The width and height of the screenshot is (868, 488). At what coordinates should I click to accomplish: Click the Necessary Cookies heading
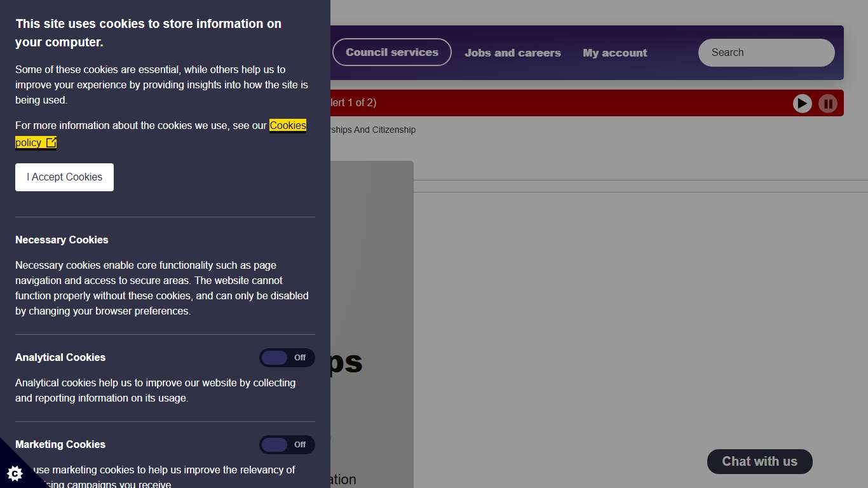point(62,240)
